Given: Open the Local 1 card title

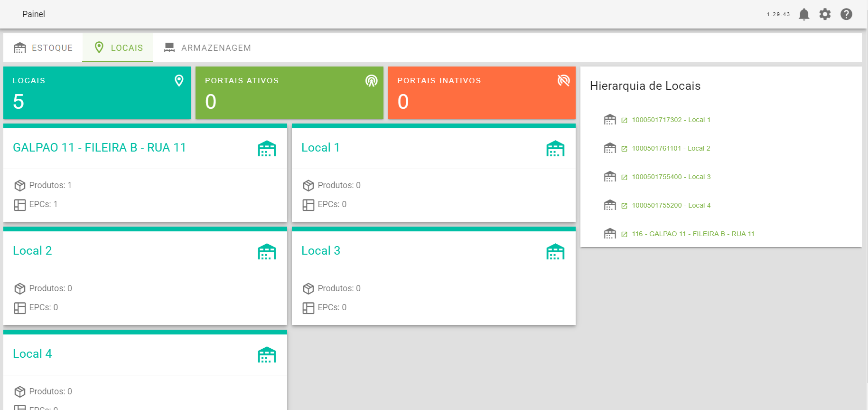Looking at the screenshot, I should point(320,148).
